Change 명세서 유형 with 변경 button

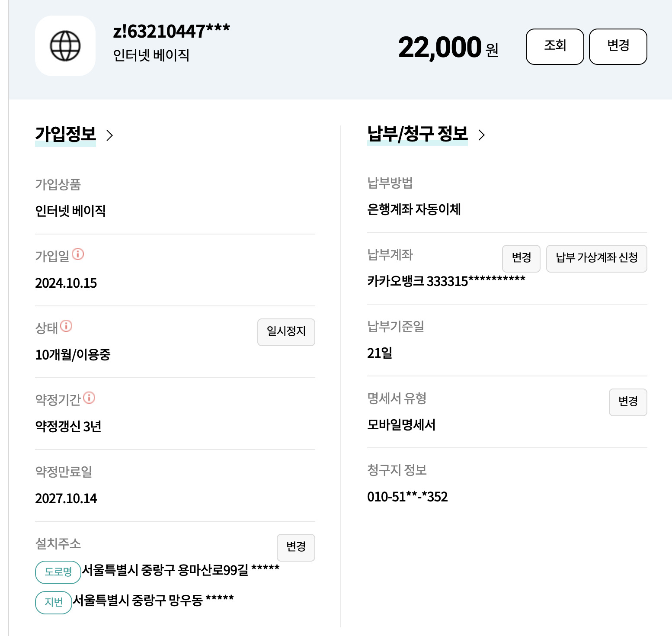(628, 402)
